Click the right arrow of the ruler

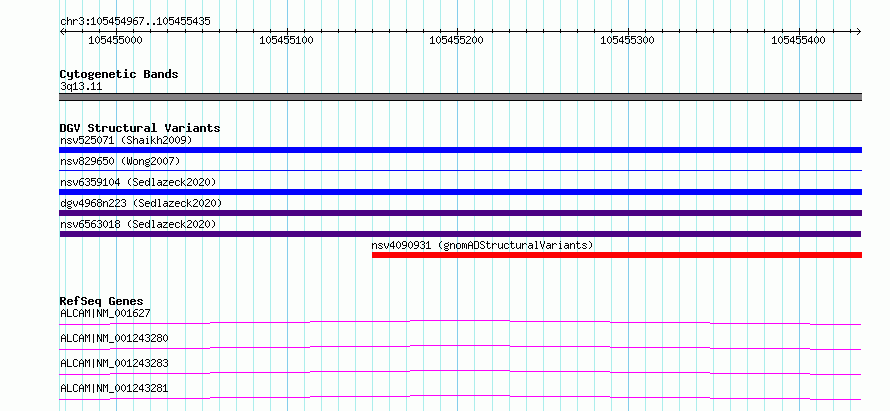click(858, 32)
